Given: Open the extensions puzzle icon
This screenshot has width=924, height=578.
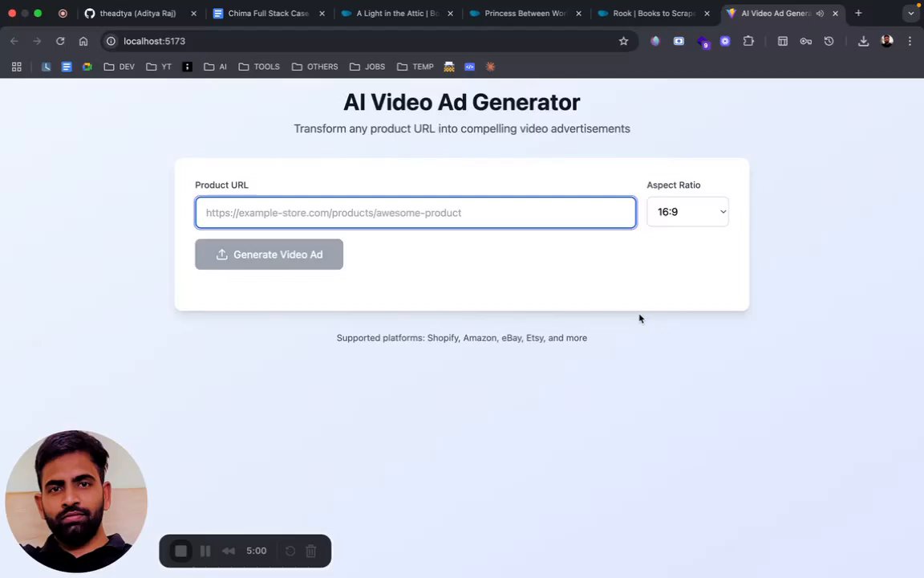Looking at the screenshot, I should tap(748, 41).
